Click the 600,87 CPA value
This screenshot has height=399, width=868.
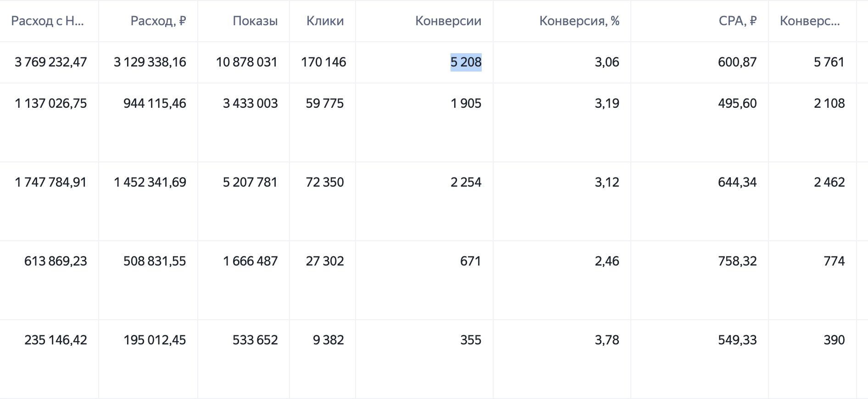click(x=737, y=62)
